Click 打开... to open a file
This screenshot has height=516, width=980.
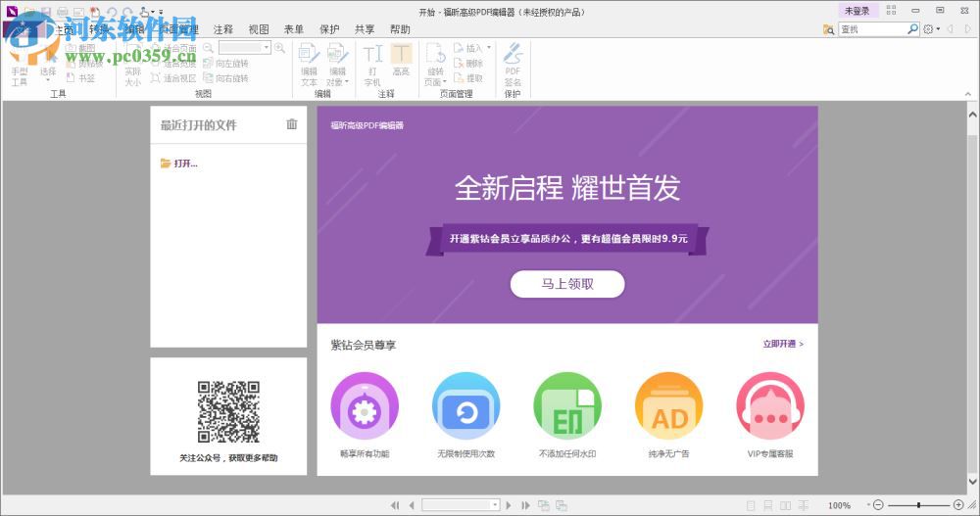click(179, 164)
